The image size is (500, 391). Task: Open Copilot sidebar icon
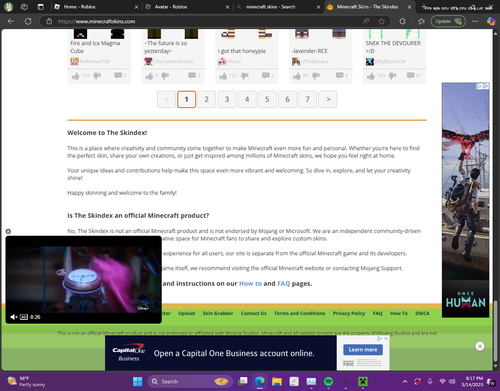pos(491,21)
